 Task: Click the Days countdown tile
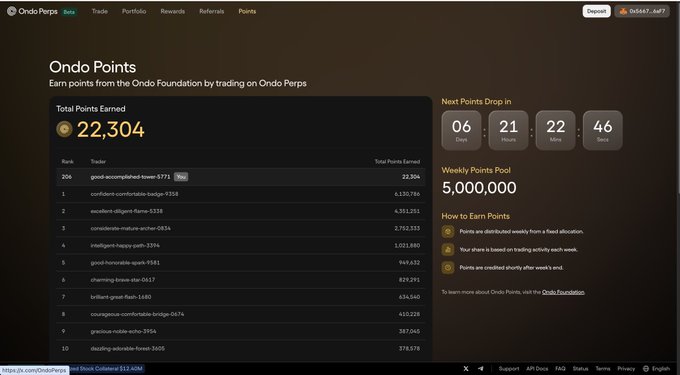click(461, 130)
